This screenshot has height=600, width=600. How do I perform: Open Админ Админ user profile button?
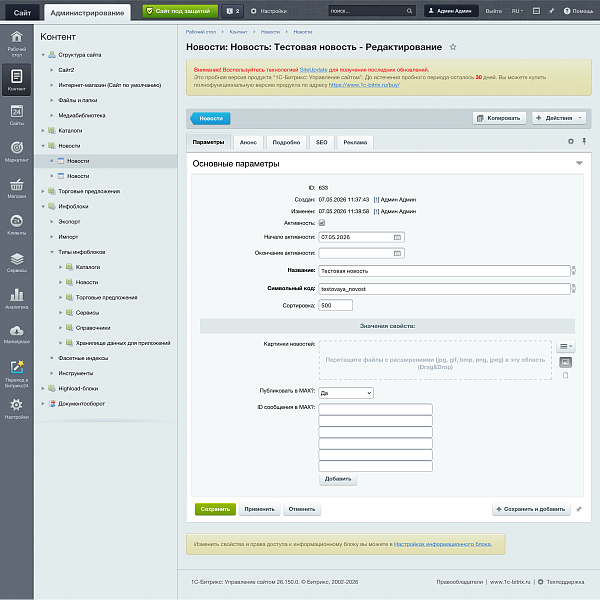tap(451, 11)
